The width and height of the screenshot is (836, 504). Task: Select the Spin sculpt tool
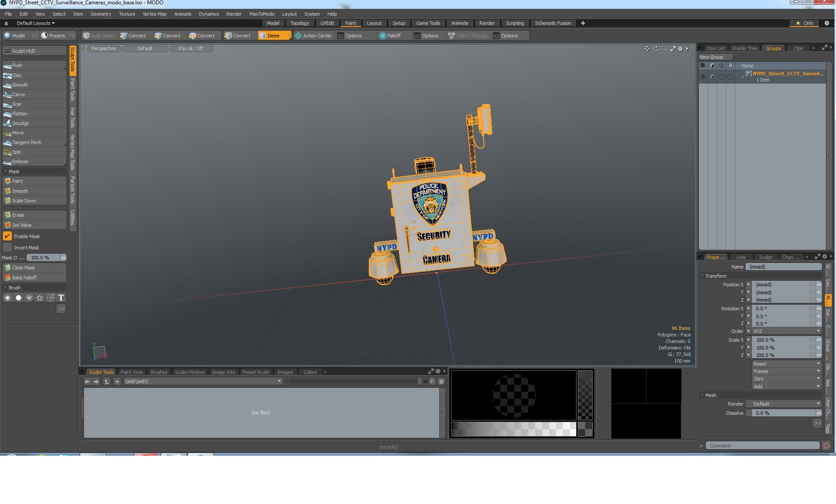(34, 152)
